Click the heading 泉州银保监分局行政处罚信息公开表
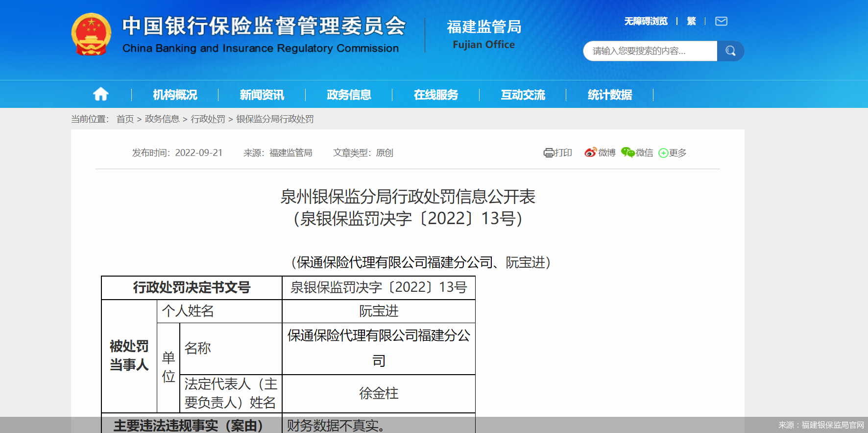The width and height of the screenshot is (868, 433). [408, 197]
